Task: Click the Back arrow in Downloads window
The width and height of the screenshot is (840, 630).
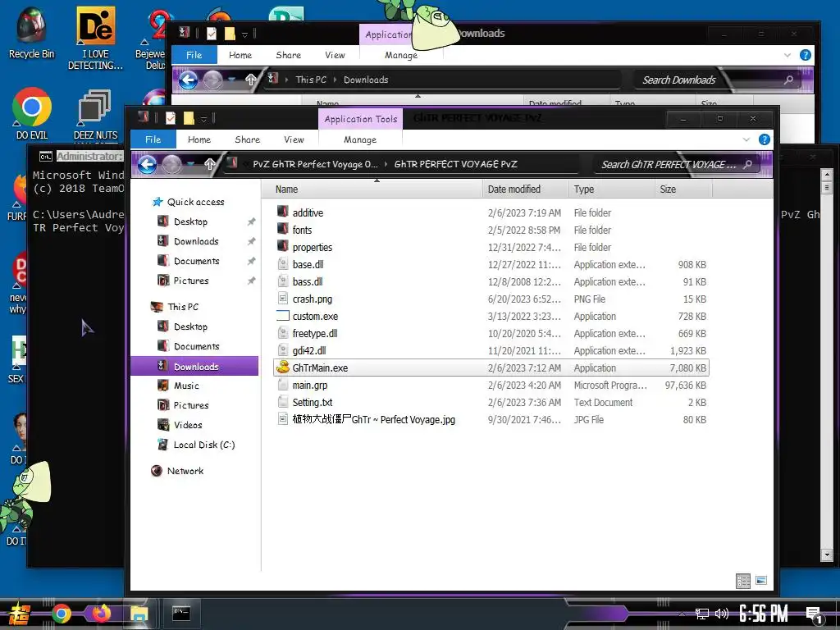Action: click(x=188, y=80)
